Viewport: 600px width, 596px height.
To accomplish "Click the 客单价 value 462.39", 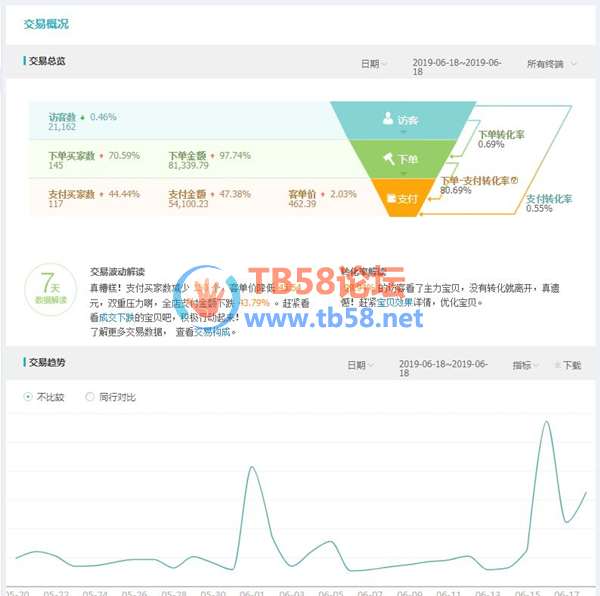I will (302, 204).
